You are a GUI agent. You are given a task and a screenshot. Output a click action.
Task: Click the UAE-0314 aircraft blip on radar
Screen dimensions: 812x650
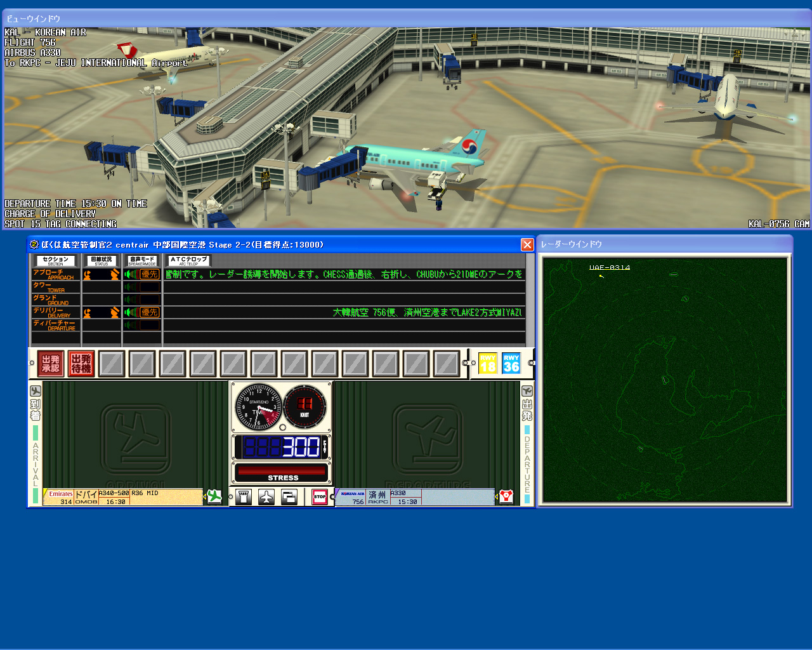[601, 275]
